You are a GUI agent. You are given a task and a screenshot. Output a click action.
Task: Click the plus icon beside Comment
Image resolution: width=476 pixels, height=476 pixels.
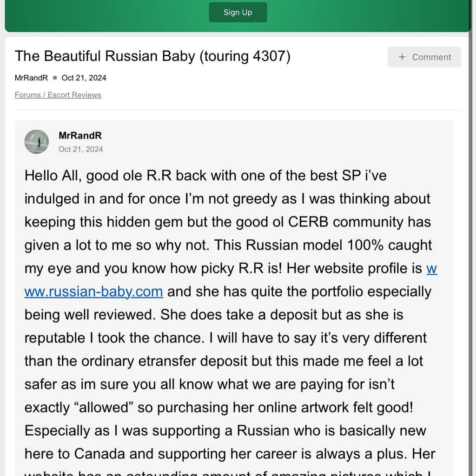click(402, 57)
